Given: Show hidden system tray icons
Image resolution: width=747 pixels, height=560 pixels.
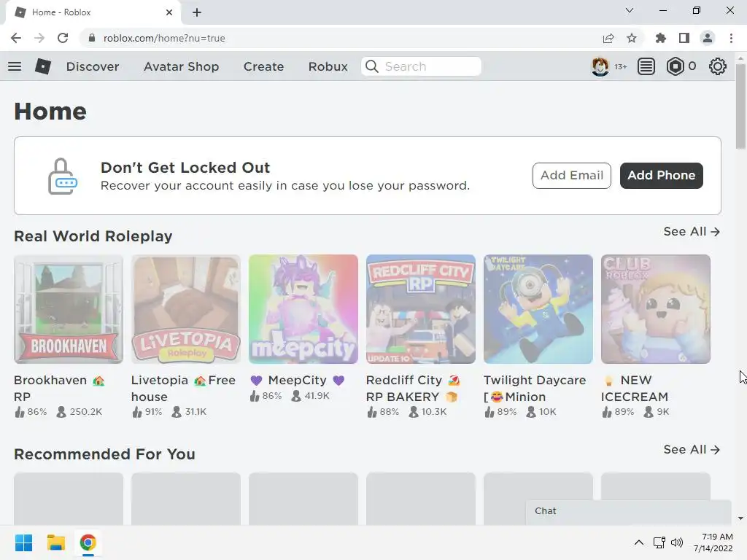Looking at the screenshot, I should pyautogui.click(x=639, y=542).
